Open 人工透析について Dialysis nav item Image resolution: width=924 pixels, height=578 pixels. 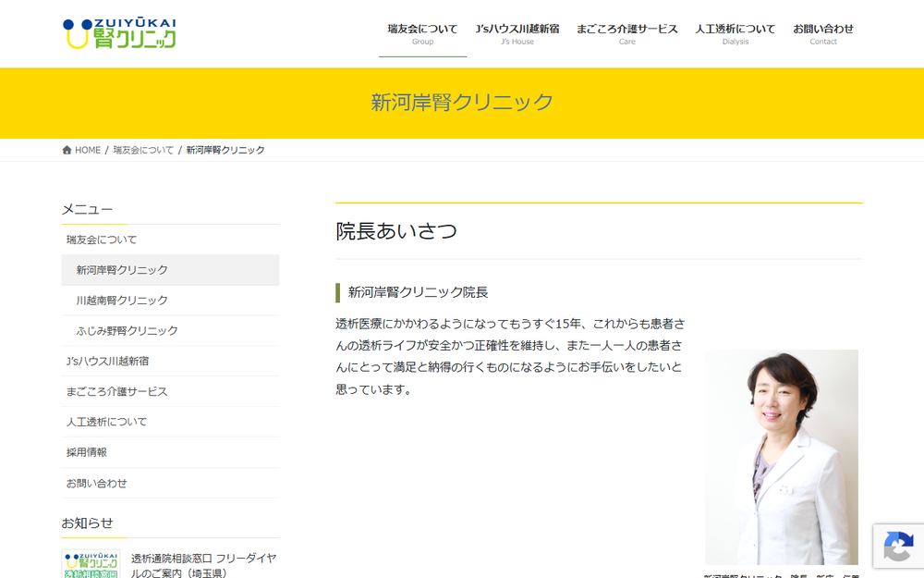point(735,33)
